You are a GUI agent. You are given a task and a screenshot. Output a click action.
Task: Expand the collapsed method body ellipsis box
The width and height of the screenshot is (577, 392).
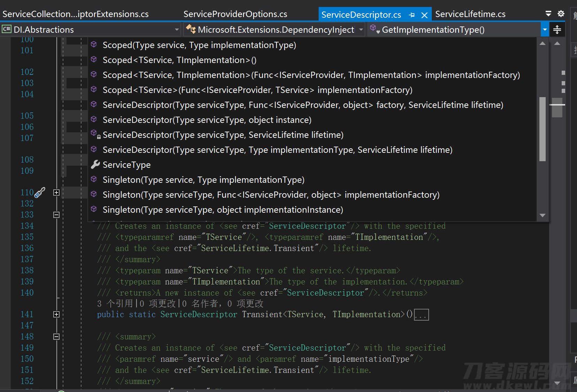(x=421, y=315)
